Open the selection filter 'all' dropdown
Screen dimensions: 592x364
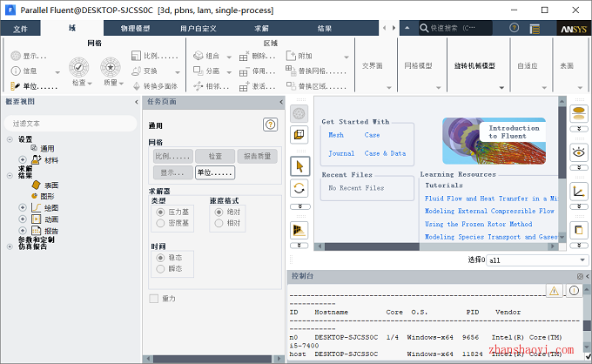[538, 260]
